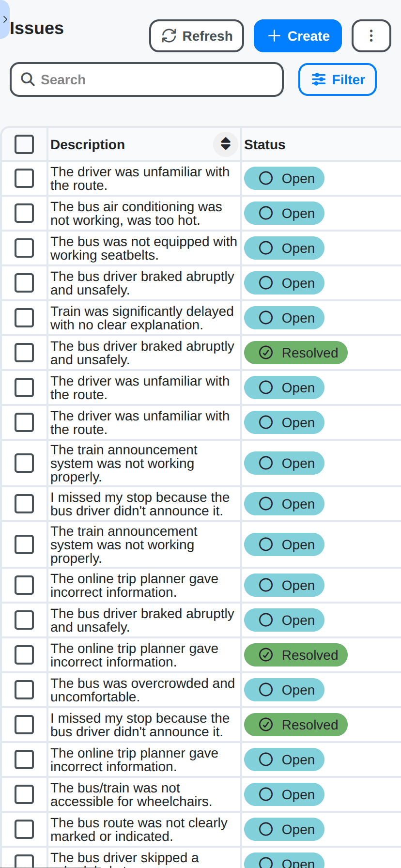This screenshot has height=868, width=401.
Task: Open the Filter options panel
Action: (337, 79)
